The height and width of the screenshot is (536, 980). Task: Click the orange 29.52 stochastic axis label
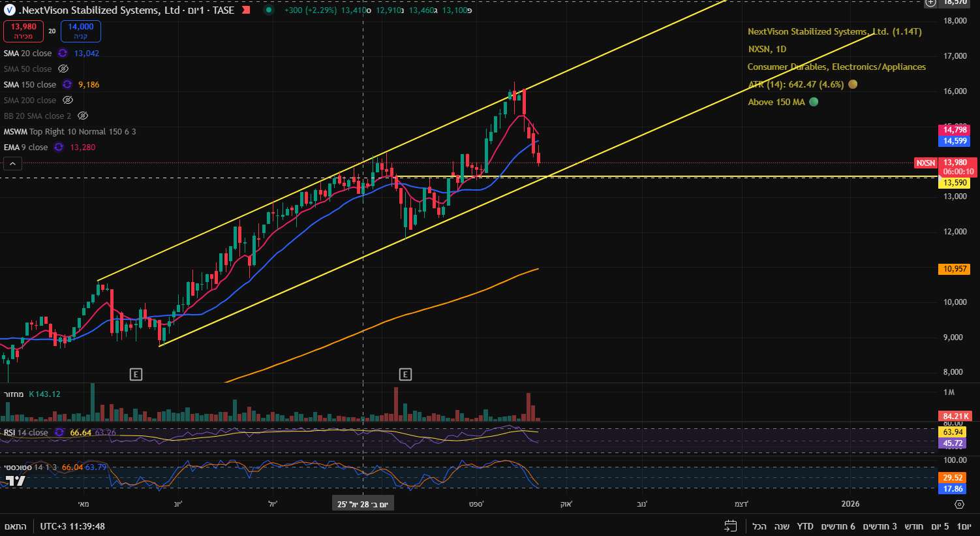click(x=953, y=478)
